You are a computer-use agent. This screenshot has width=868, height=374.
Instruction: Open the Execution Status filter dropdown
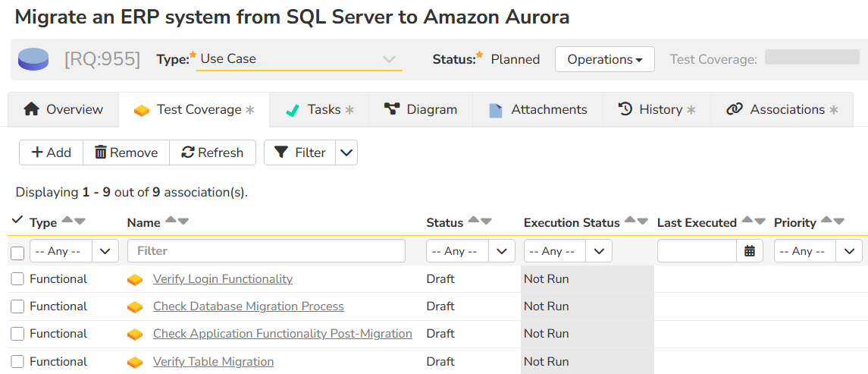568,251
